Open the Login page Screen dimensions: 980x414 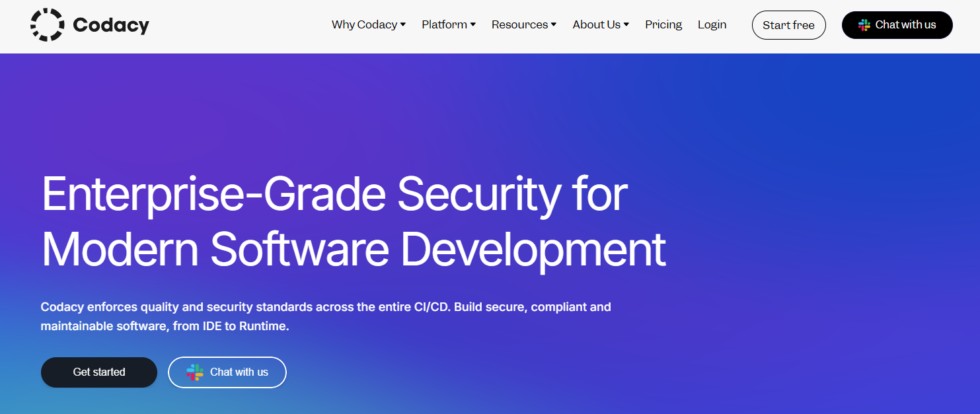[x=712, y=24]
